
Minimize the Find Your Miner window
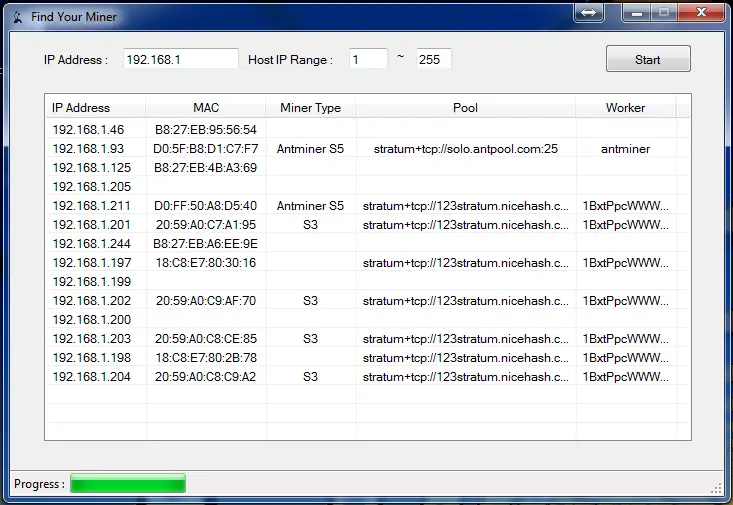(635, 13)
